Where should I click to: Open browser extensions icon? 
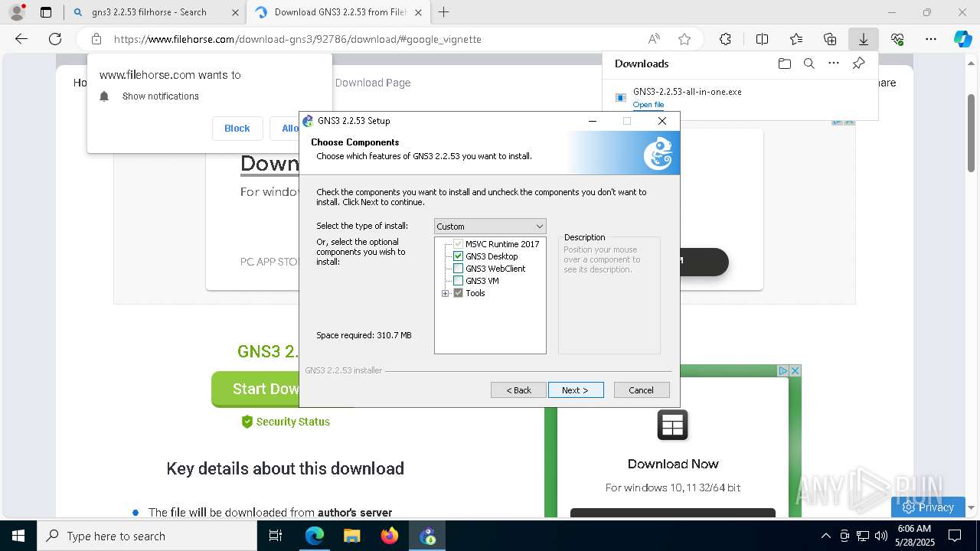tap(725, 39)
